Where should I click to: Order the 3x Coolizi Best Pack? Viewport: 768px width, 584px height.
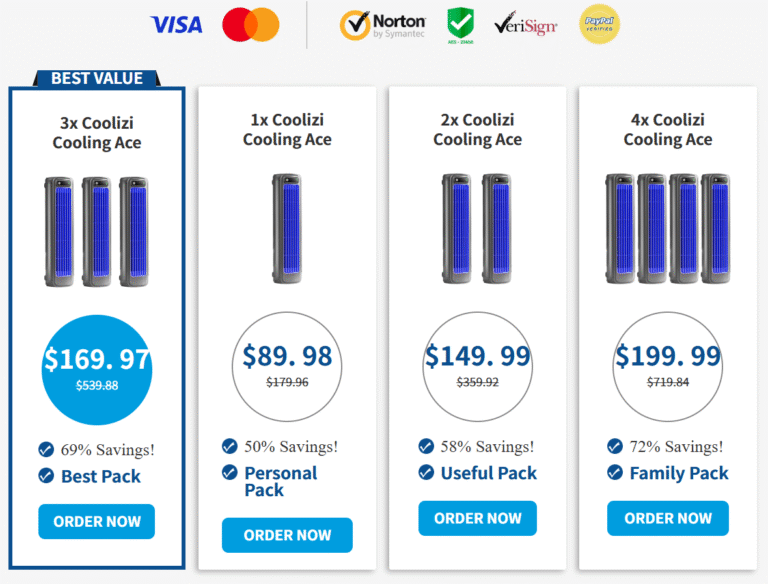click(96, 521)
